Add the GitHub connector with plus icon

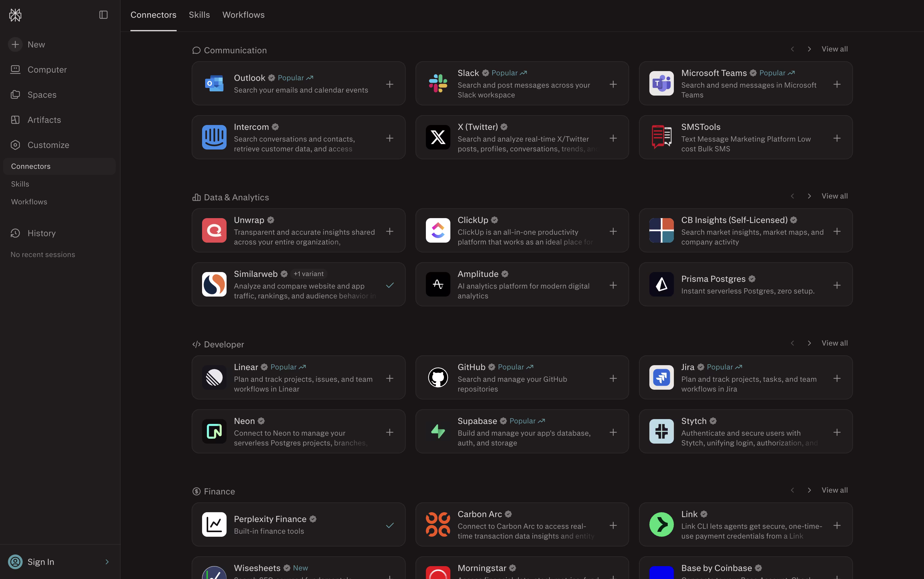click(x=613, y=378)
